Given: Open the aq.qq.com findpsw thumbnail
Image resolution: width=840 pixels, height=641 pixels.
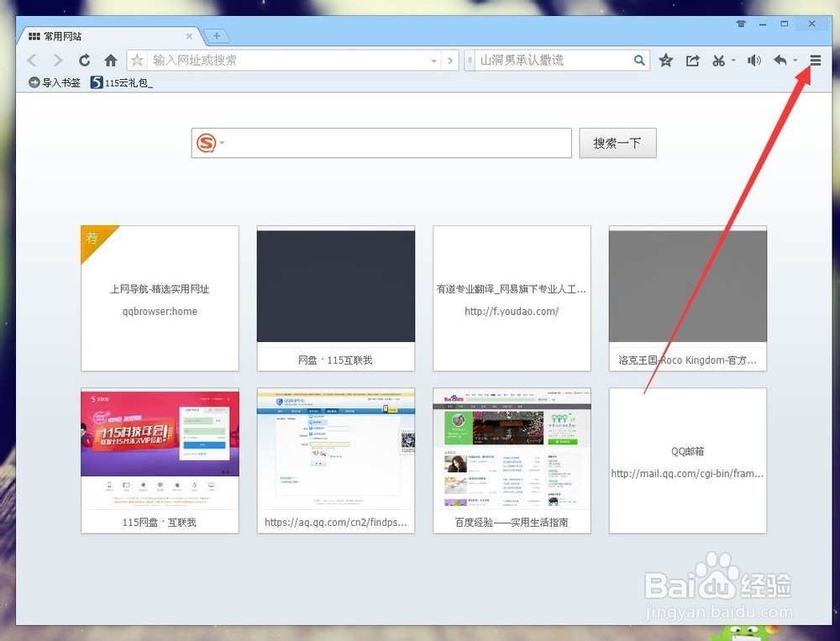Looking at the screenshot, I should tap(336, 460).
